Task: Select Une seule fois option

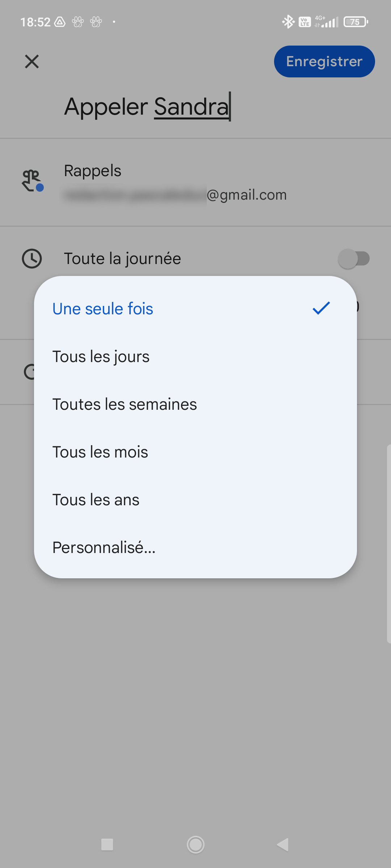Action: [x=103, y=309]
